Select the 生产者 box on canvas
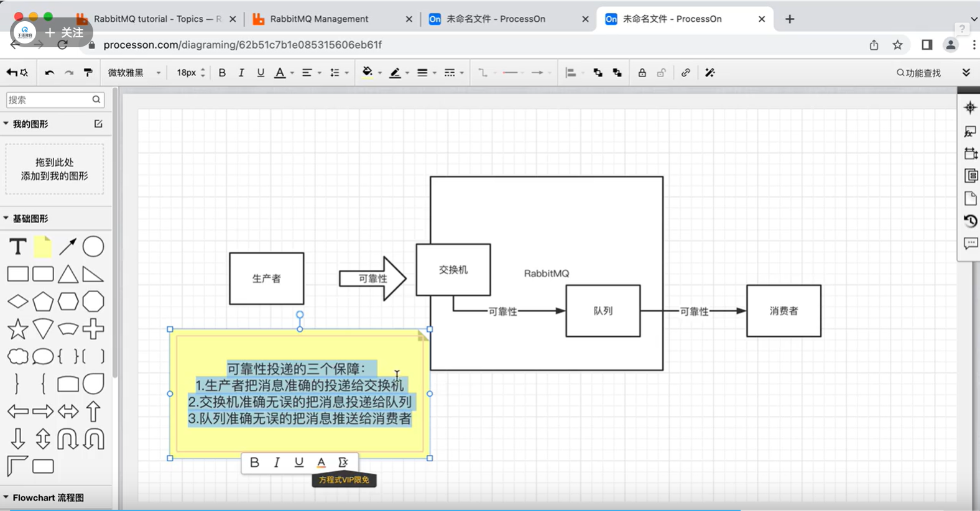This screenshot has height=511, width=980. coord(267,279)
